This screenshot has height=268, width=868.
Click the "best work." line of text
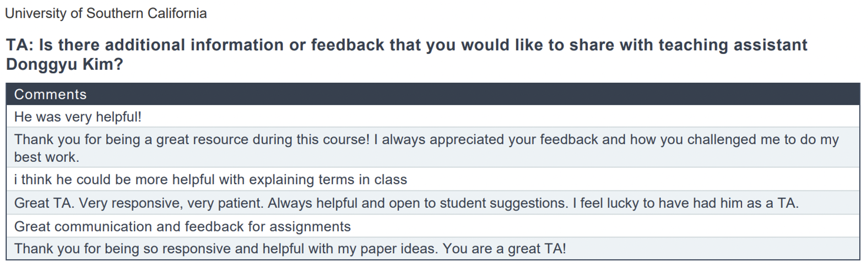click(x=47, y=157)
